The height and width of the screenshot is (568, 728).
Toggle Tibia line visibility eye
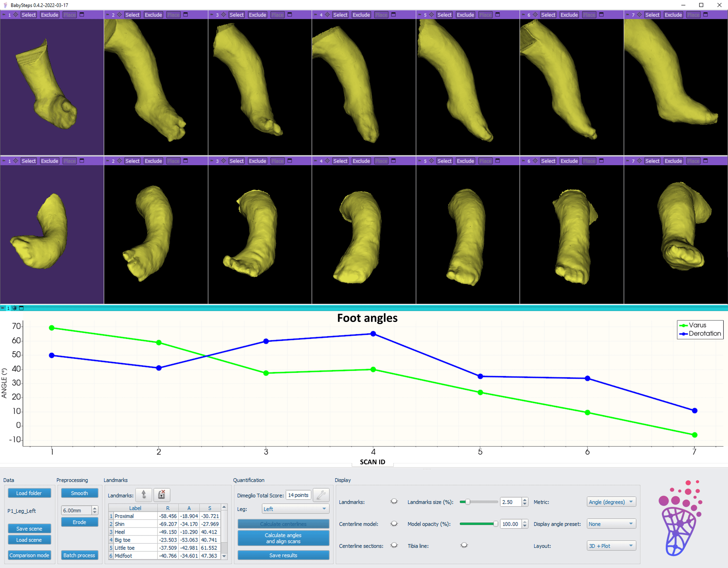pos(464,546)
